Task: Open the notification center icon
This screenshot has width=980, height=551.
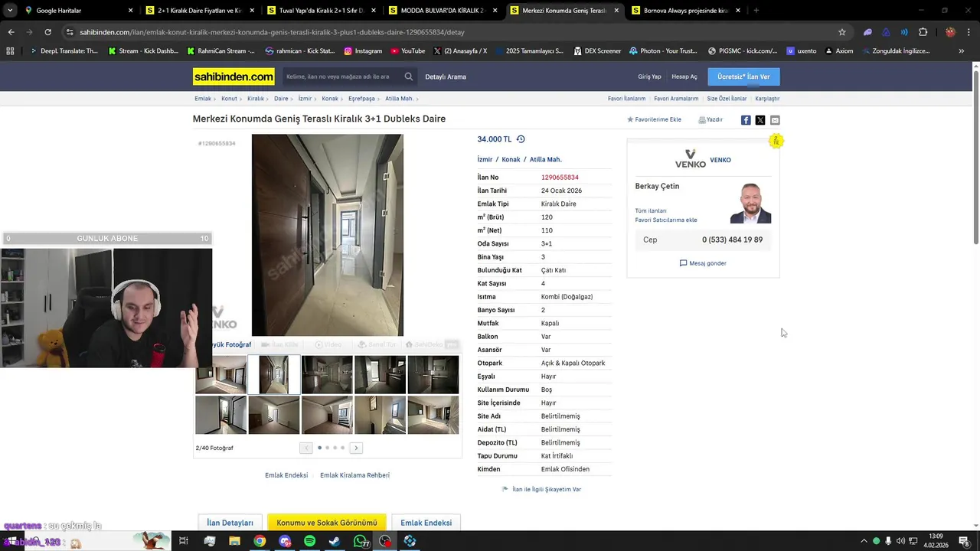Action: (964, 541)
